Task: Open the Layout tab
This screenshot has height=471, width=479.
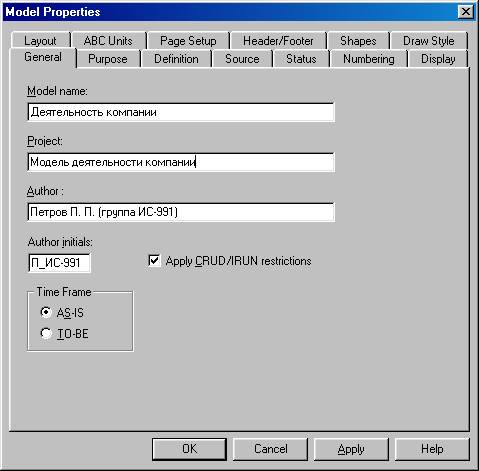Action: pos(40,41)
